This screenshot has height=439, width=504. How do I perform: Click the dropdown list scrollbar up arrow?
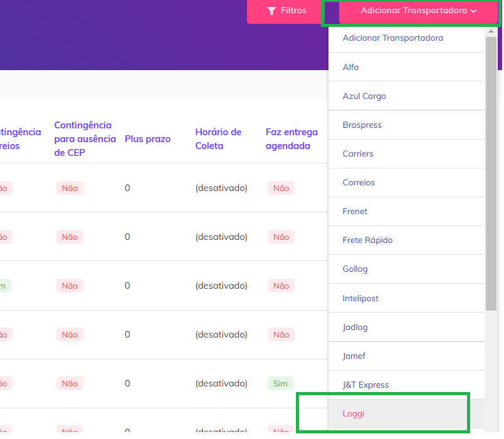coord(491,31)
